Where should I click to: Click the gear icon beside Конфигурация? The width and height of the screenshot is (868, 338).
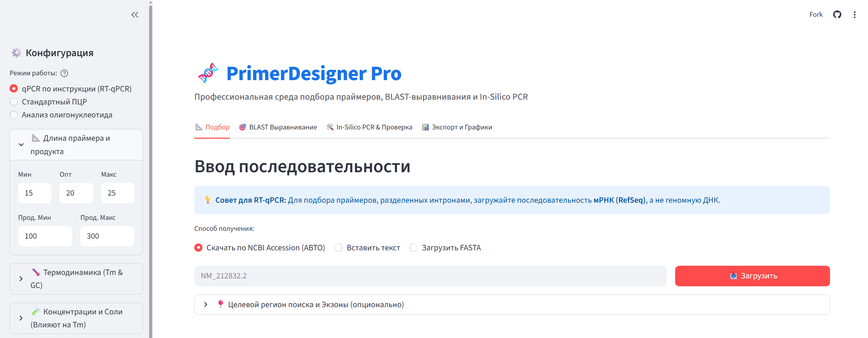point(16,53)
